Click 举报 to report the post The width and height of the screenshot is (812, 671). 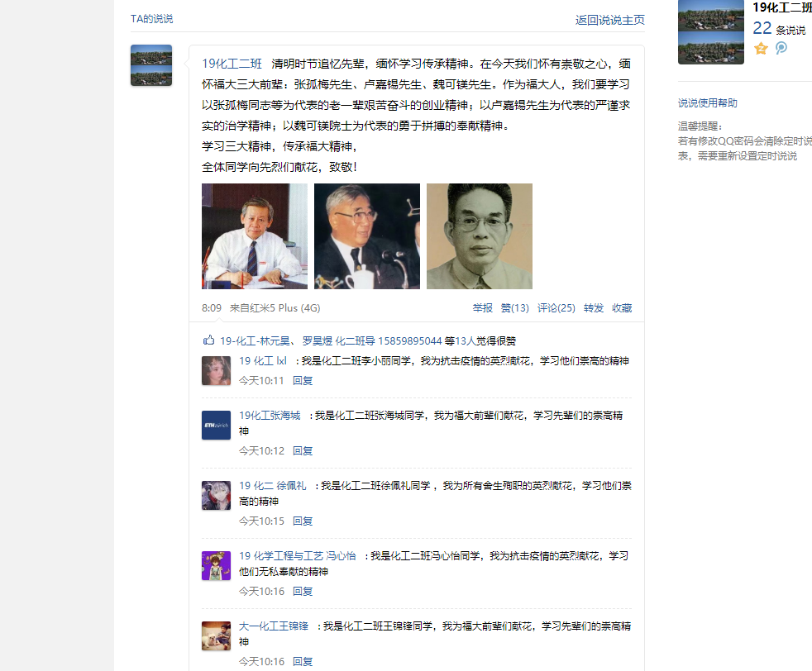[483, 308]
